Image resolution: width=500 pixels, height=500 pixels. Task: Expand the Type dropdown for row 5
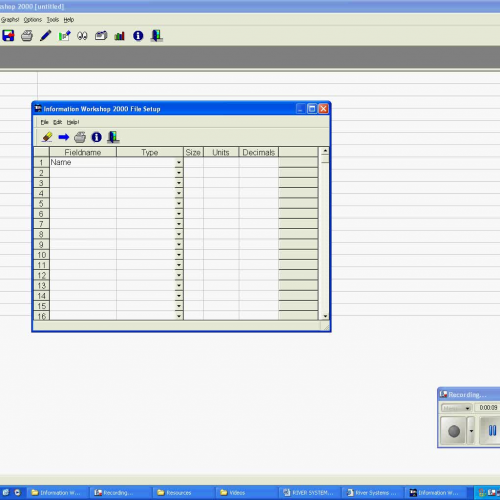tap(179, 203)
